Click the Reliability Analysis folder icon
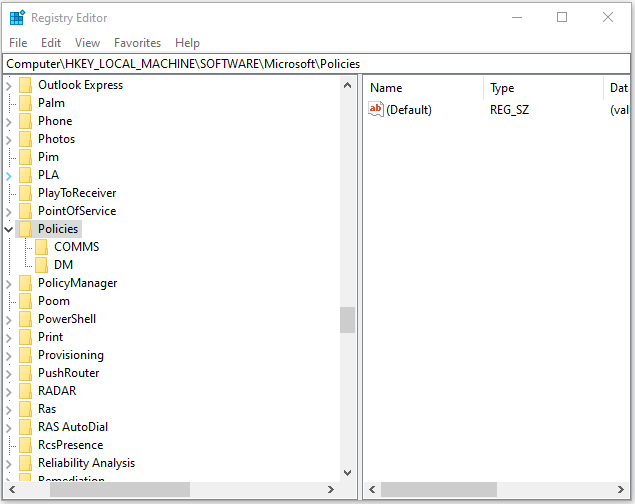 tap(26, 463)
